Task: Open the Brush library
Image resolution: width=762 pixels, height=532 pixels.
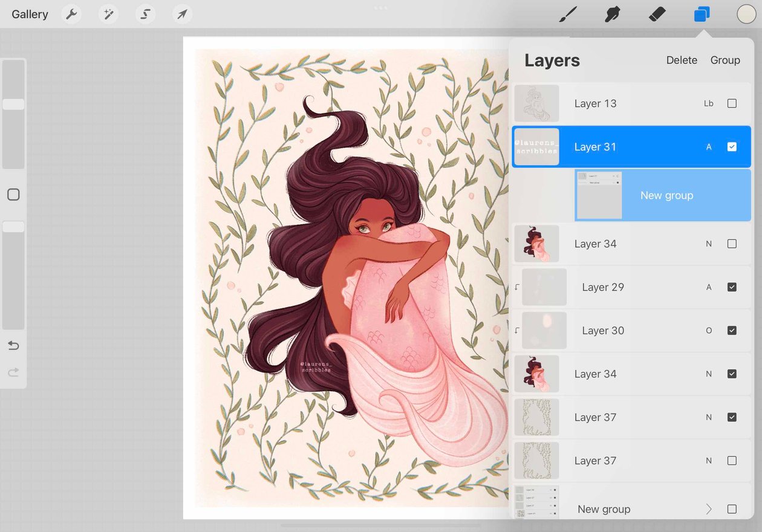Action: (567, 14)
